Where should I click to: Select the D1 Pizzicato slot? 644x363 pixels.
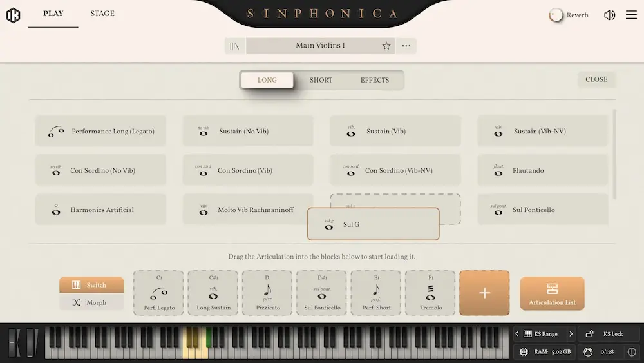pyautogui.click(x=267, y=293)
